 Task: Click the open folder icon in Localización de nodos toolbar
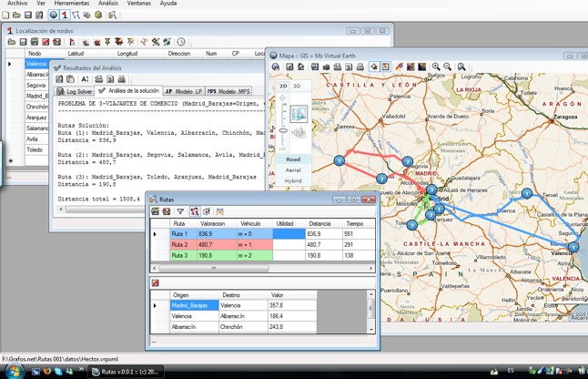12,42
